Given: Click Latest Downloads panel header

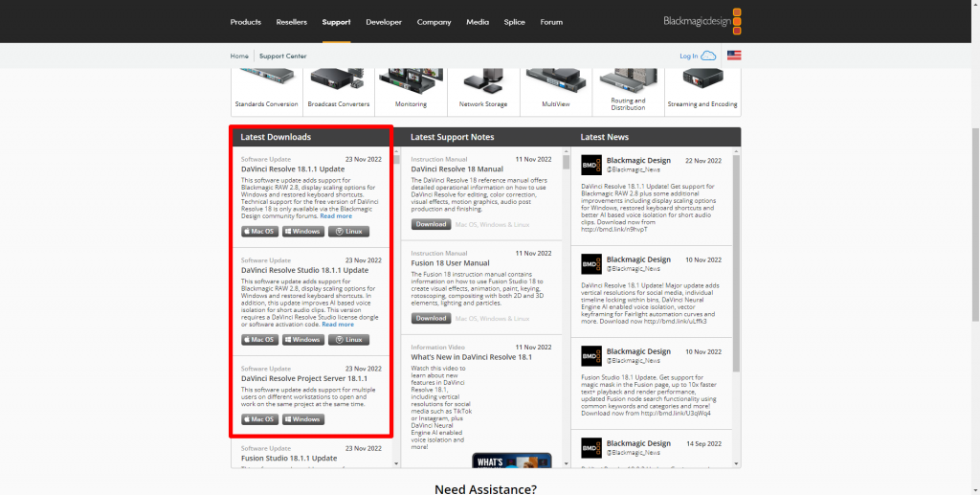Looking at the screenshot, I should point(316,137).
